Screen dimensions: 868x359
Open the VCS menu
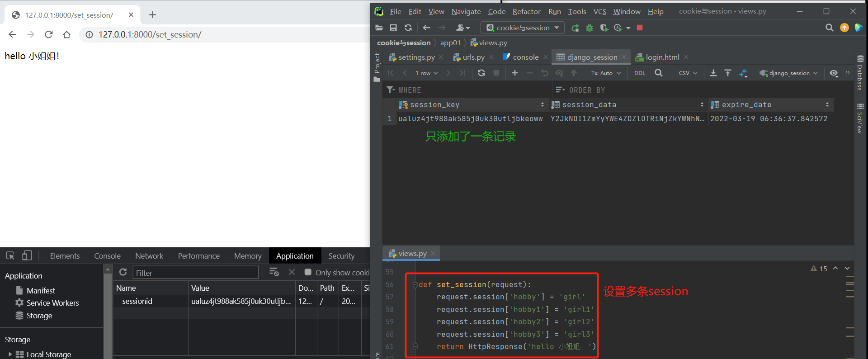[600, 11]
